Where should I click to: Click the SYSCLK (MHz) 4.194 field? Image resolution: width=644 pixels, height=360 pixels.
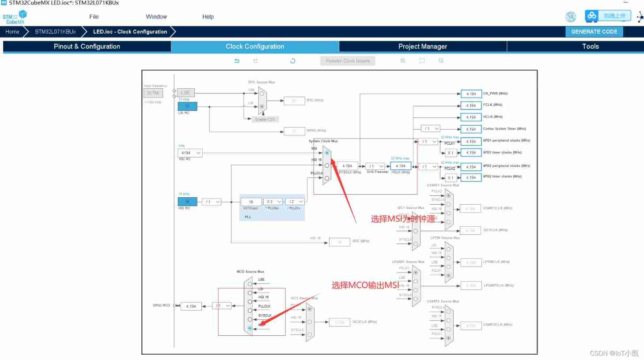(x=348, y=166)
